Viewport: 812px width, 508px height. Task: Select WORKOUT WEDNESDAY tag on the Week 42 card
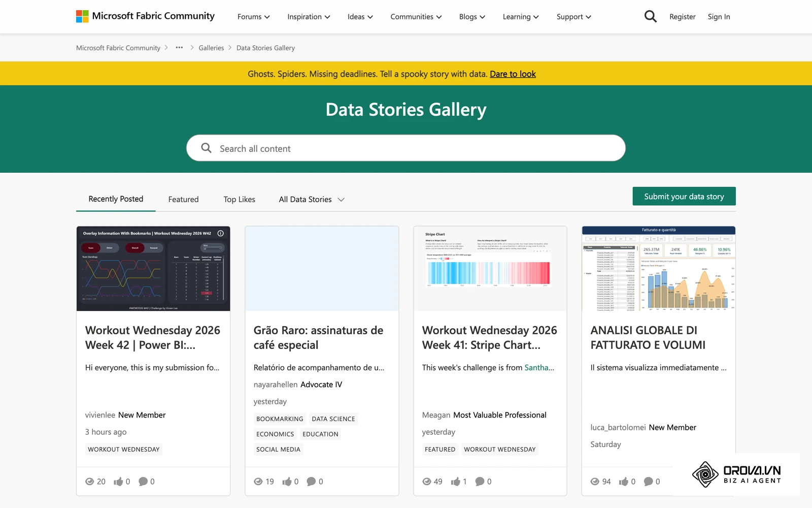click(x=124, y=450)
